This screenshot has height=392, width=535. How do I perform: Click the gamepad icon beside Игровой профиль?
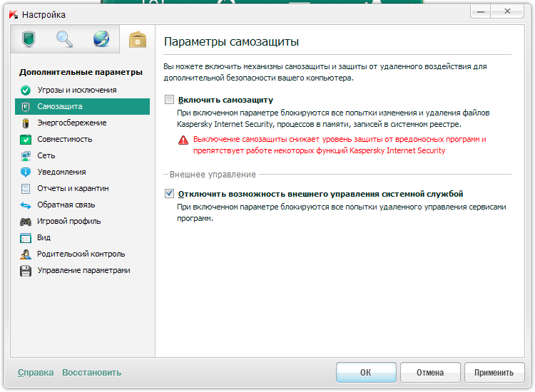(26, 222)
